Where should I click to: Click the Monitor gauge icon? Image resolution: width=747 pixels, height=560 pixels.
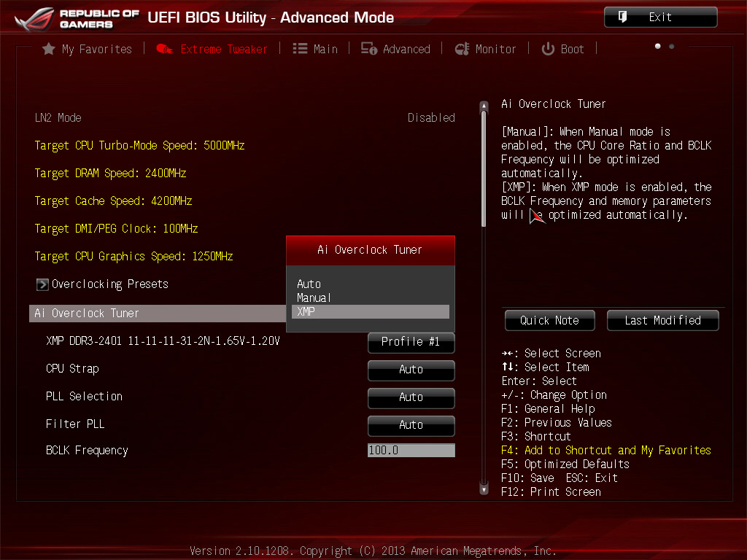[462, 49]
